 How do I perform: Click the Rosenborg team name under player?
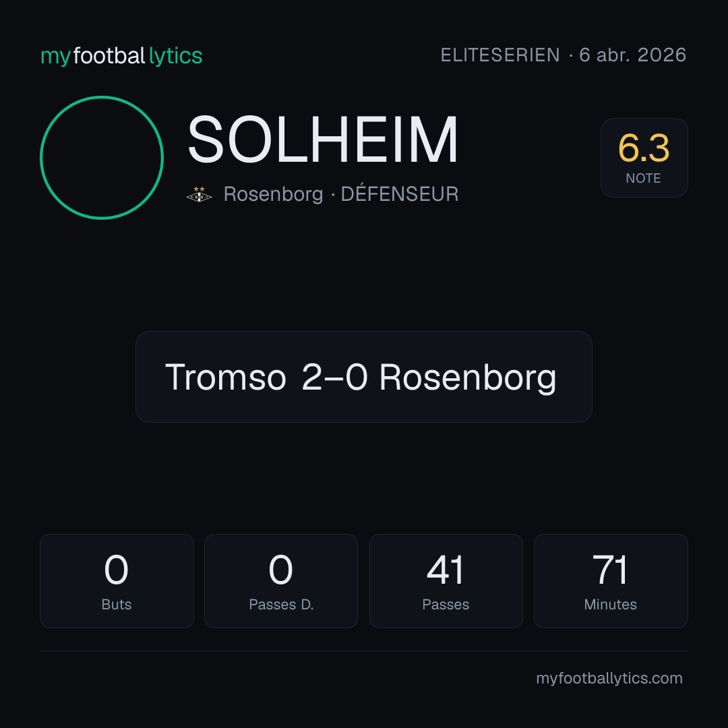(273, 194)
